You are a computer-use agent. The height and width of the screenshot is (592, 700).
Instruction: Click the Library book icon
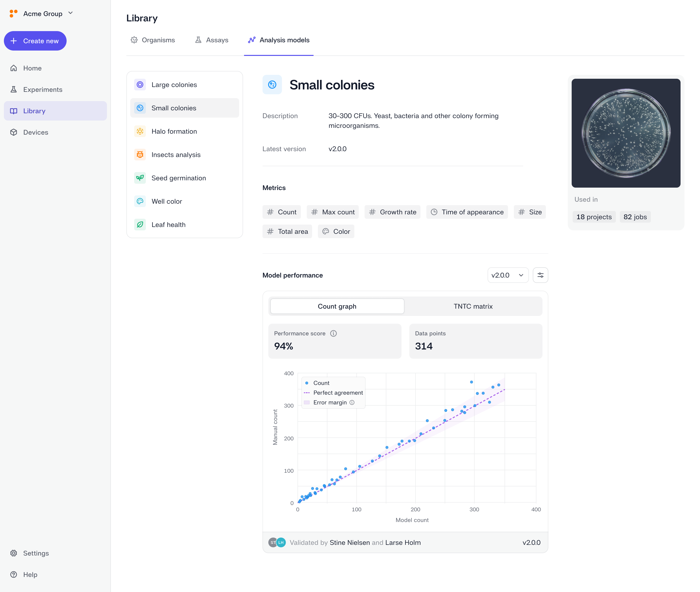pyautogui.click(x=14, y=111)
